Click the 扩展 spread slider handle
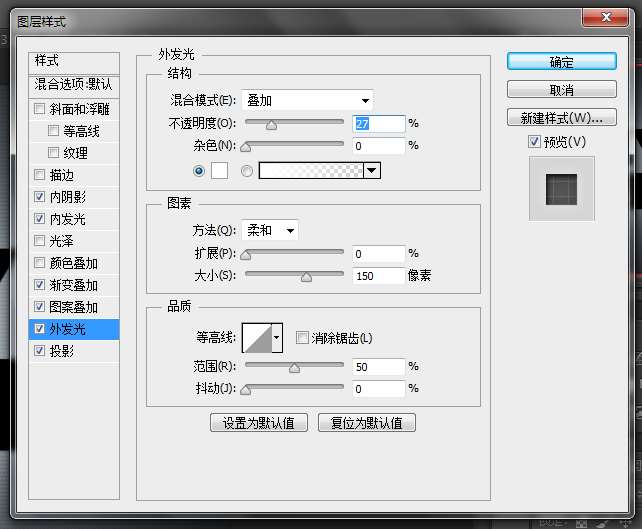 click(246, 255)
